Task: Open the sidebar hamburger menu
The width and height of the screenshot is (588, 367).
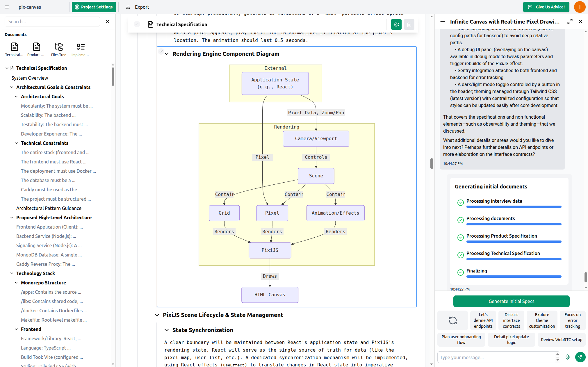Action: [6, 7]
